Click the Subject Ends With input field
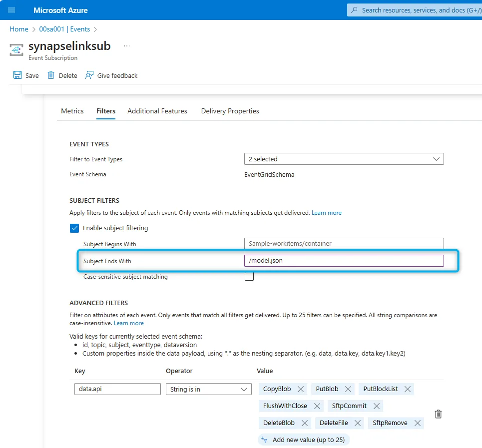The height and width of the screenshot is (448, 482). (x=344, y=261)
